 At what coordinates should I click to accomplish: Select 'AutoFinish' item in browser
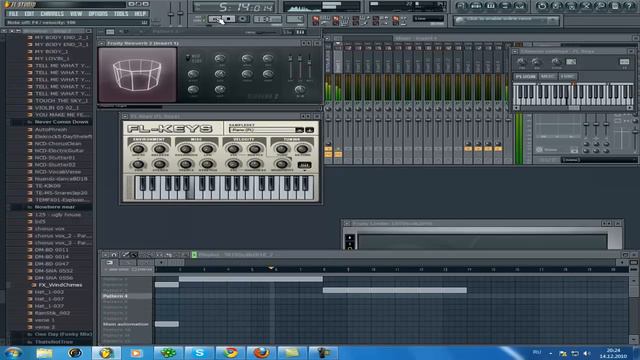click(x=51, y=129)
